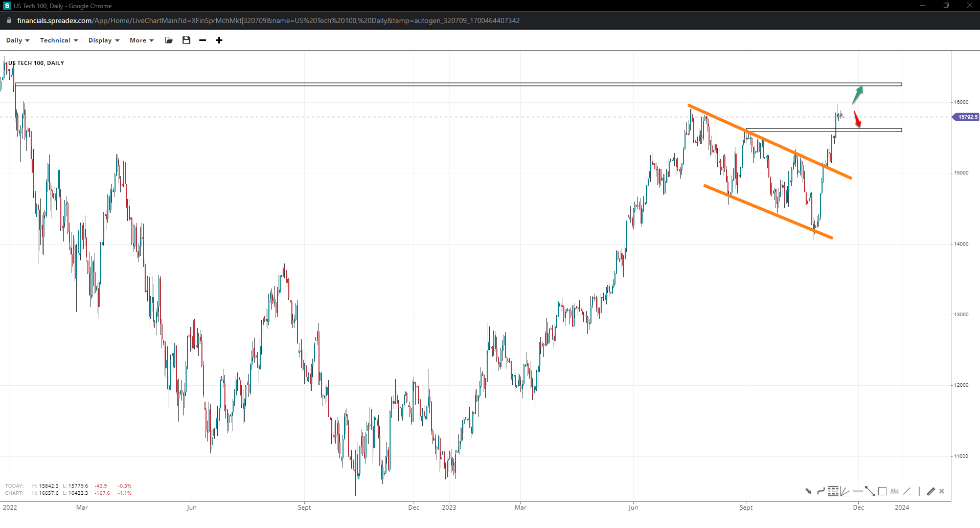Image resolution: width=980 pixels, height=528 pixels.
Task: Zoom out with the minus button
Action: click(203, 40)
